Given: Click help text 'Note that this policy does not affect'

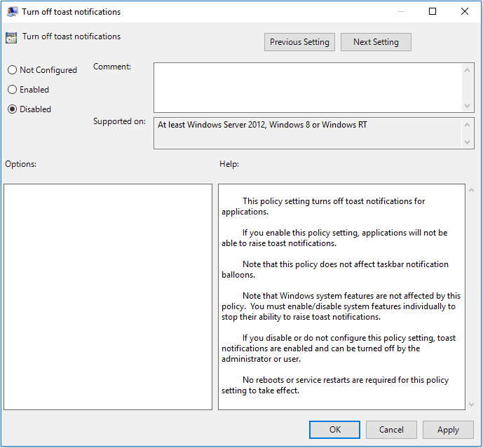Looking at the screenshot, I should (308, 264).
